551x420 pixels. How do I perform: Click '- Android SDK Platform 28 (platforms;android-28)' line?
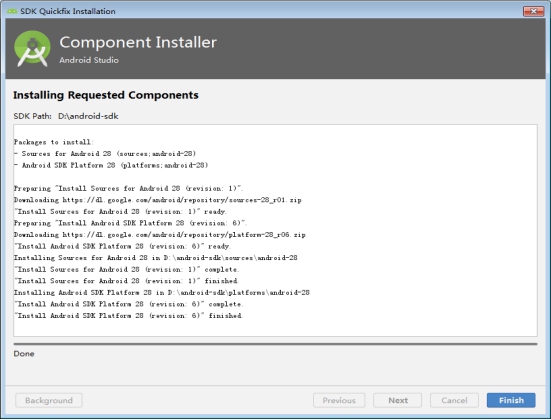(111, 165)
